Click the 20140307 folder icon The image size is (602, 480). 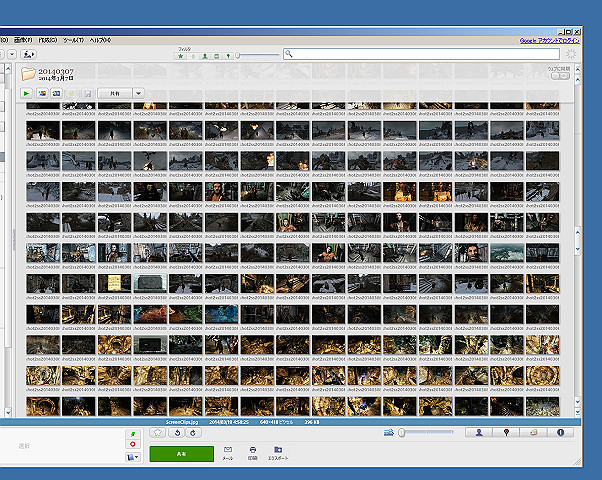pyautogui.click(x=28, y=74)
